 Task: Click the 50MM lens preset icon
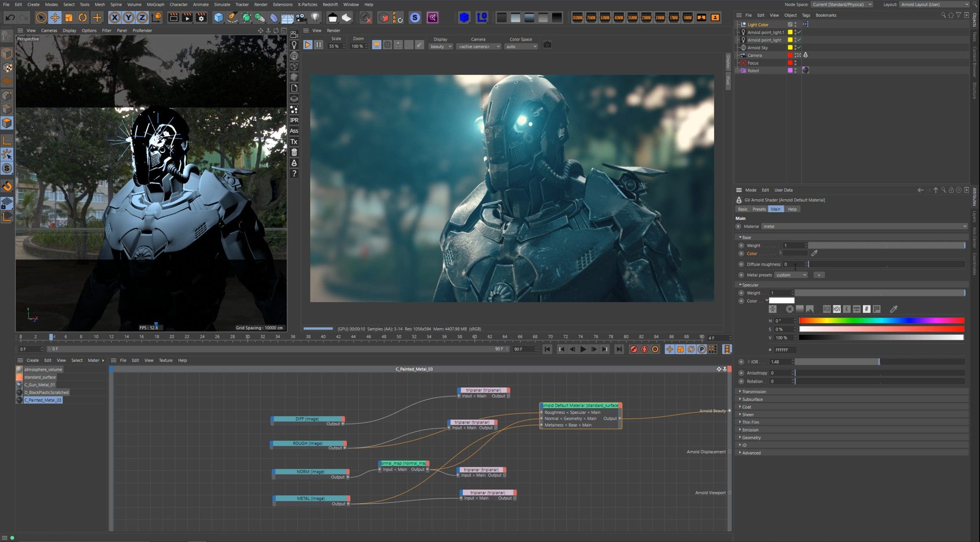click(x=605, y=17)
